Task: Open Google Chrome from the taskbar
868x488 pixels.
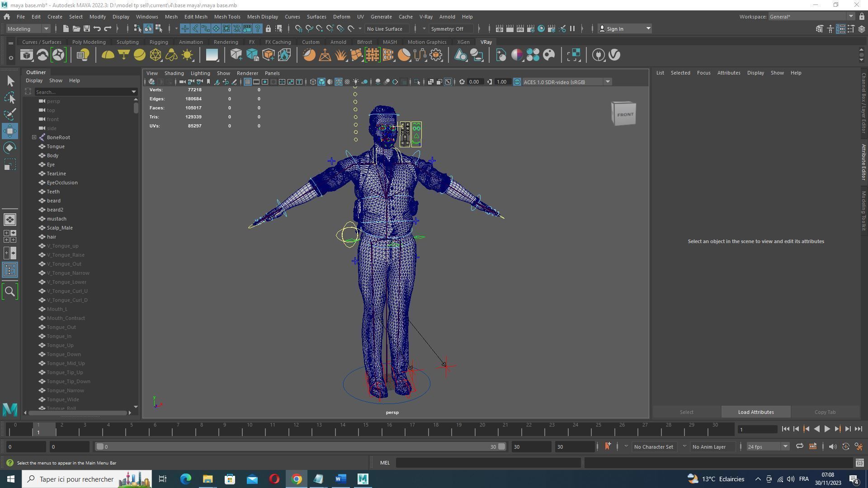Action: click(297, 479)
